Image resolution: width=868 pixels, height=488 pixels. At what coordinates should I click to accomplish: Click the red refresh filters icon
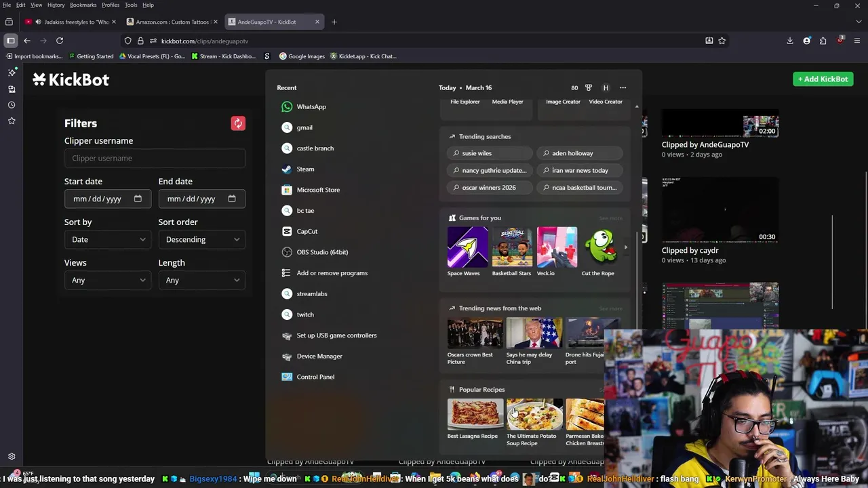[x=238, y=123]
